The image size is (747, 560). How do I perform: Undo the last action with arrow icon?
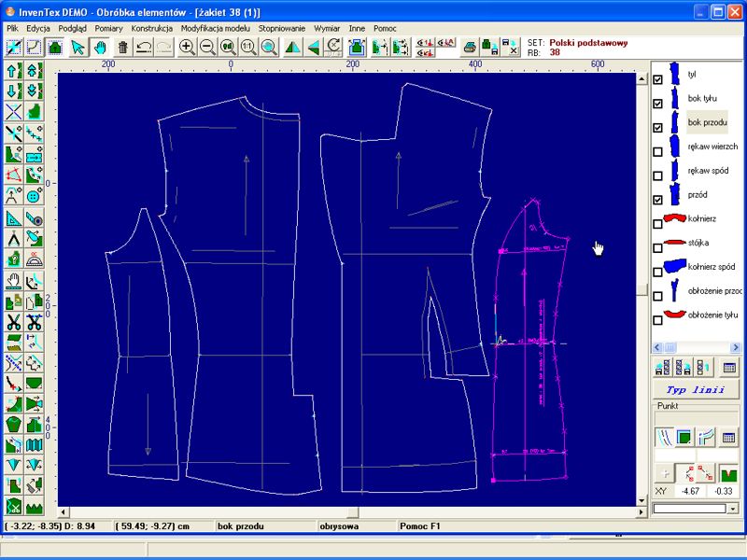[144, 48]
